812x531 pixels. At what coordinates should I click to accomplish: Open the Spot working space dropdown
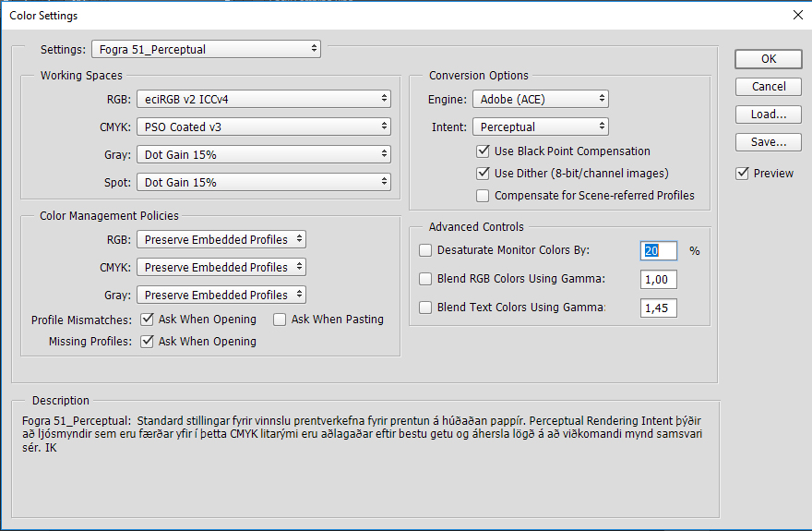click(x=263, y=182)
